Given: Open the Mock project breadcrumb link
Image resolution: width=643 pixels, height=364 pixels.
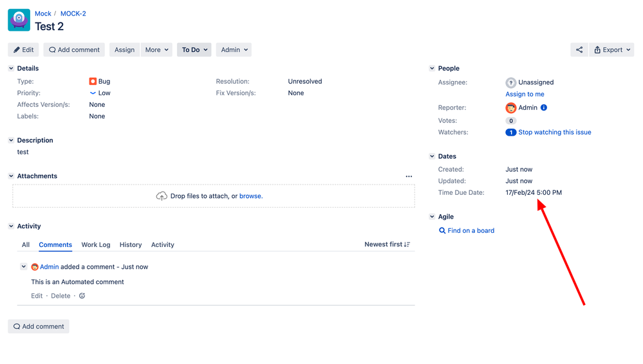Looking at the screenshot, I should pos(43,14).
